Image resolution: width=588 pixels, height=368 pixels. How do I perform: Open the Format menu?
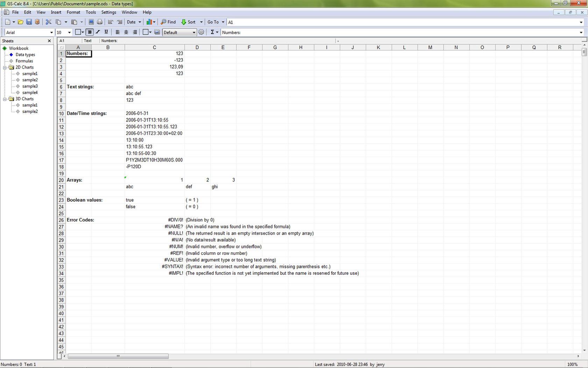tap(73, 12)
